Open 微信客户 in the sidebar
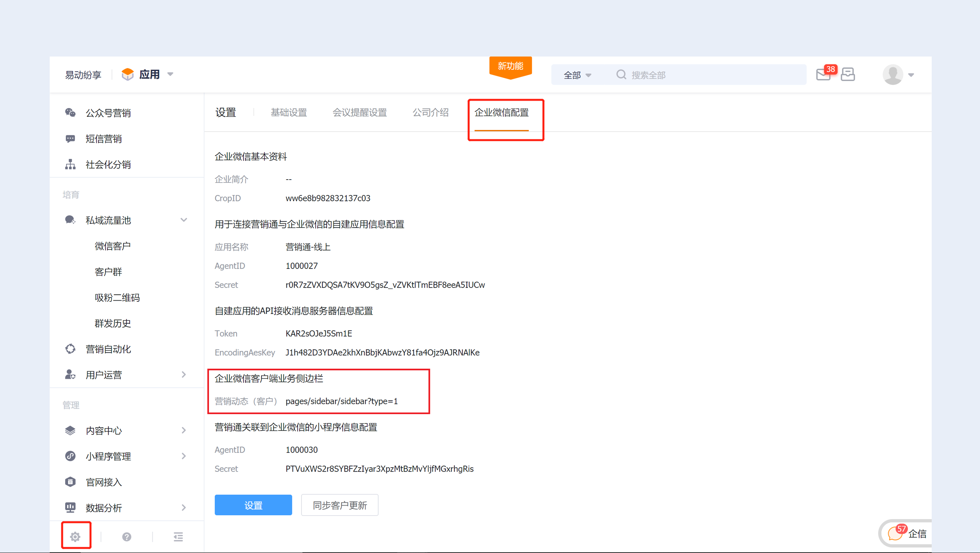Screen dimensions: 980x553 tap(113, 246)
